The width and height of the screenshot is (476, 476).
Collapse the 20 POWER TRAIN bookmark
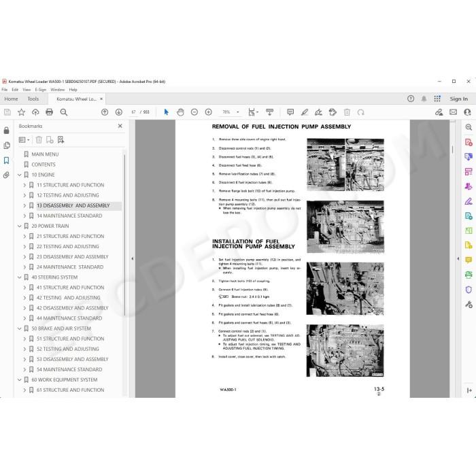[x=20, y=226]
